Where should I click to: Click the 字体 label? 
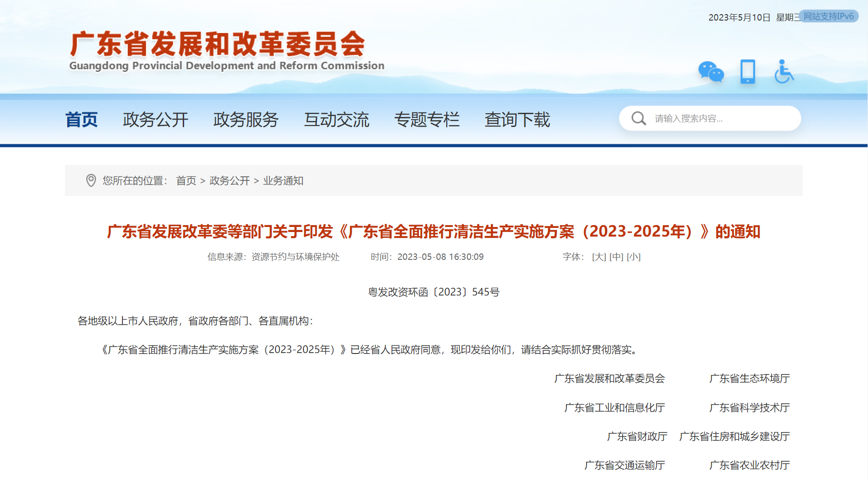(573, 257)
